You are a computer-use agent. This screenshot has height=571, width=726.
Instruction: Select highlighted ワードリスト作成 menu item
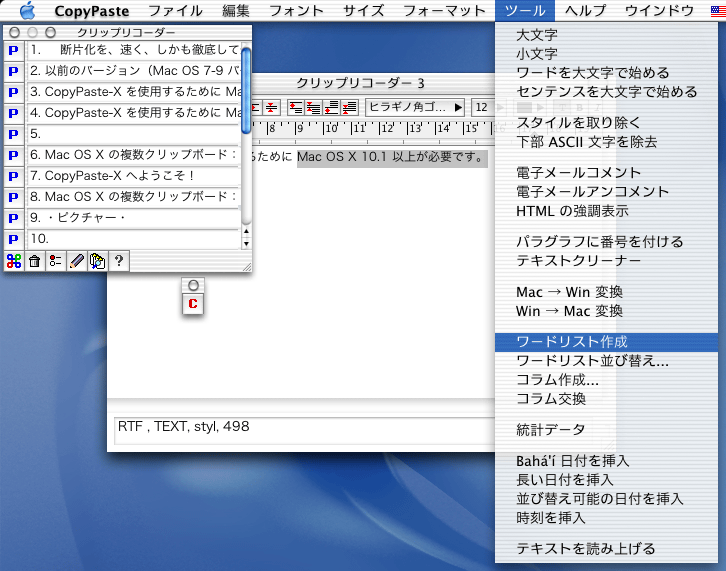click(x=607, y=342)
